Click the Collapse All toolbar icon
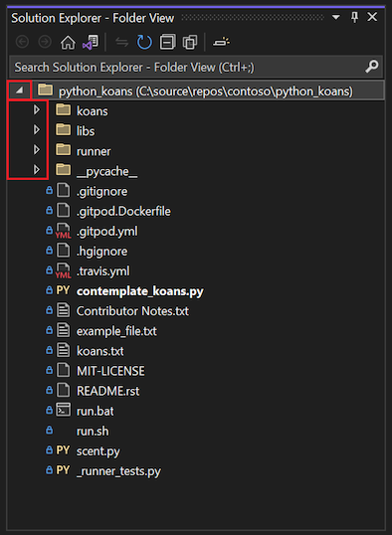Image resolution: width=392 pixels, height=535 pixels. [167, 43]
